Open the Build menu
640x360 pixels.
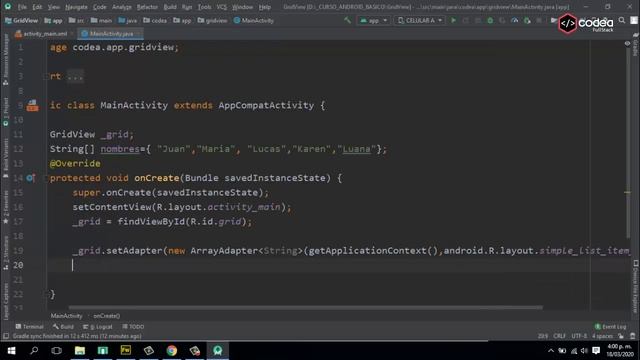point(170,7)
